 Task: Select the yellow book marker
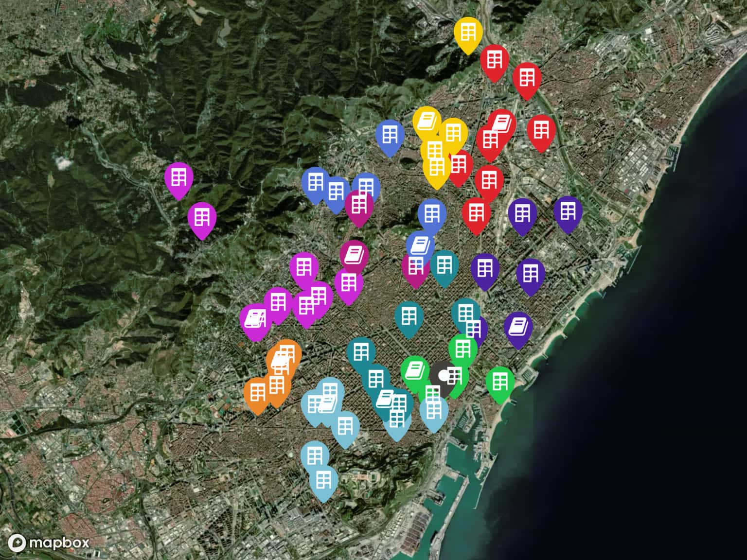click(427, 120)
